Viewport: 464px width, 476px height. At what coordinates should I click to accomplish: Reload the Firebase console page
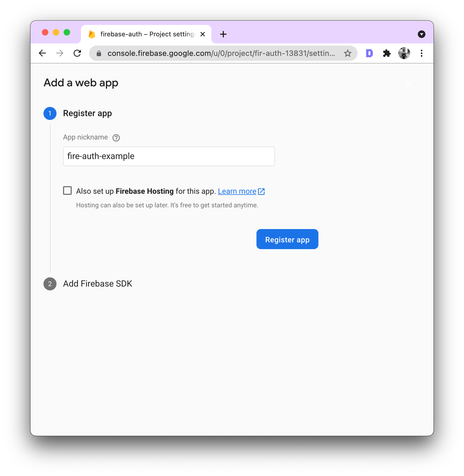pyautogui.click(x=77, y=53)
